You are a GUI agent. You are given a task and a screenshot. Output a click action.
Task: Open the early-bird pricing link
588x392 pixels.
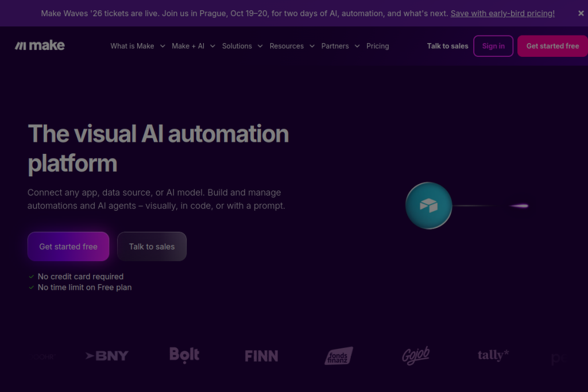point(502,14)
